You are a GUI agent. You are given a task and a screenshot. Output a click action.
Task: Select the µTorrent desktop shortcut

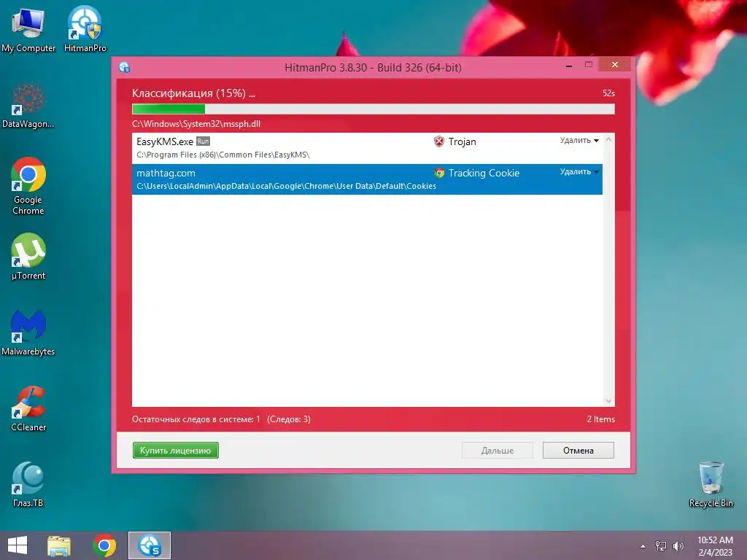(28, 257)
